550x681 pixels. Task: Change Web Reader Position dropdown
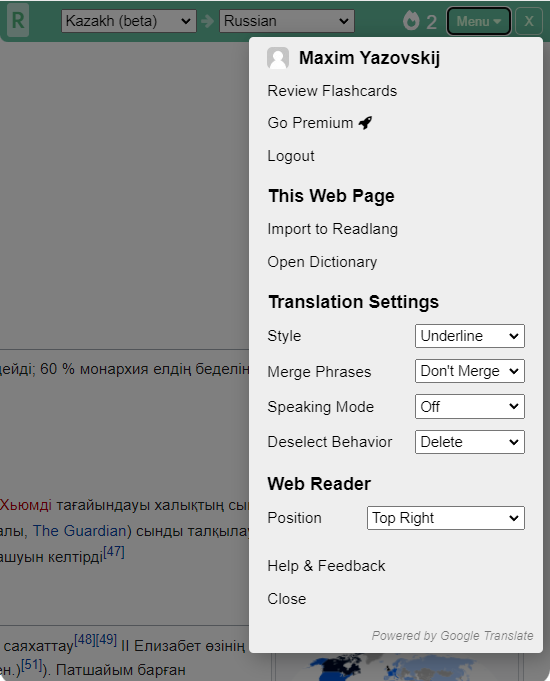(446, 518)
